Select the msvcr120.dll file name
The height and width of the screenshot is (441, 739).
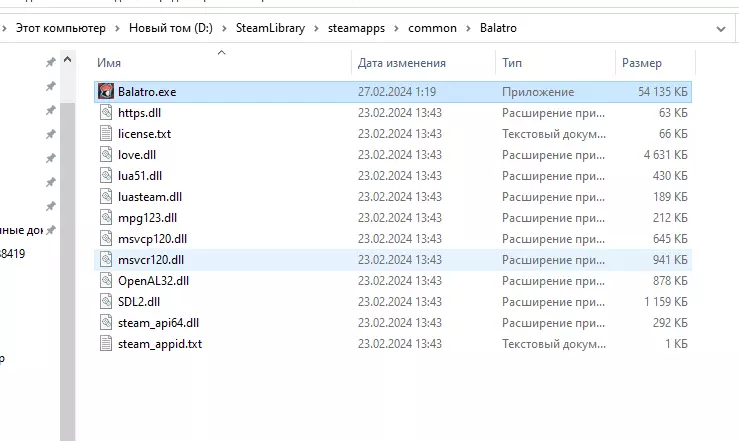tap(151, 260)
